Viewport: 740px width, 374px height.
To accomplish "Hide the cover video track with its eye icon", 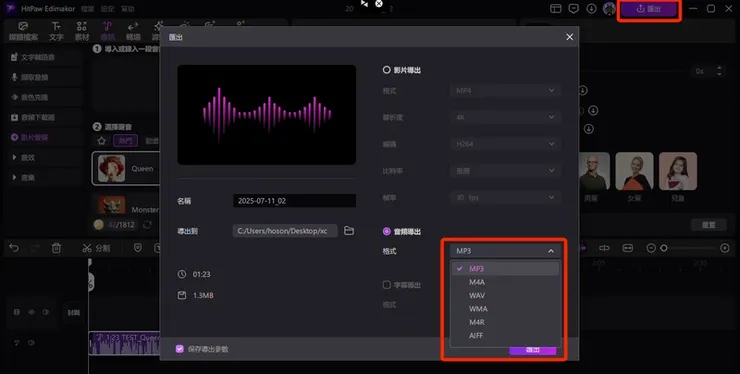I will click(32, 312).
